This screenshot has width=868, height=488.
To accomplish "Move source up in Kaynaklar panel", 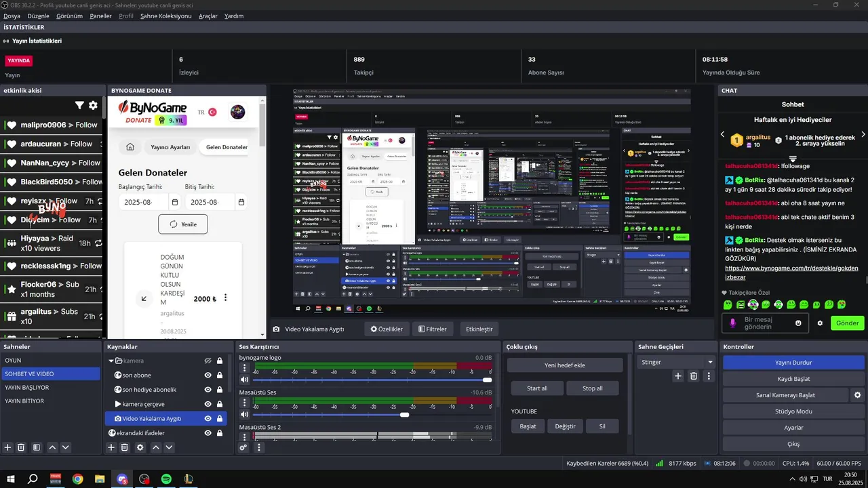I will [156, 447].
